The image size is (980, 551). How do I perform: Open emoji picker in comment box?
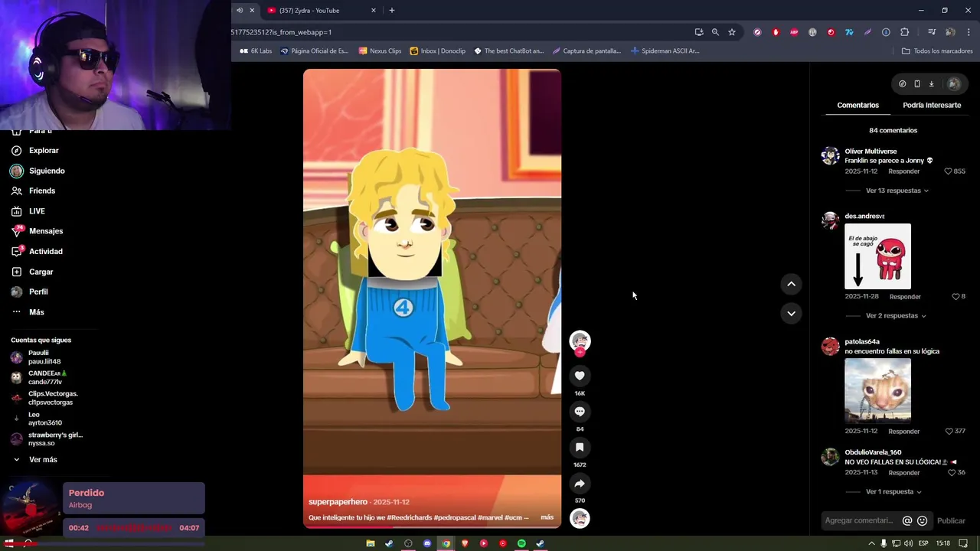pos(922,520)
